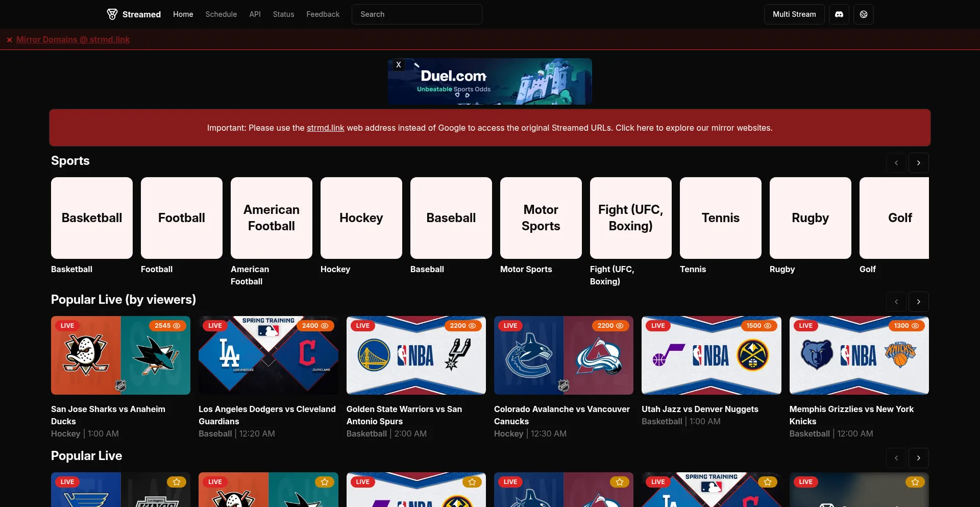
Task: Star the Blues vs Kings Popular Live card
Action: [177, 482]
